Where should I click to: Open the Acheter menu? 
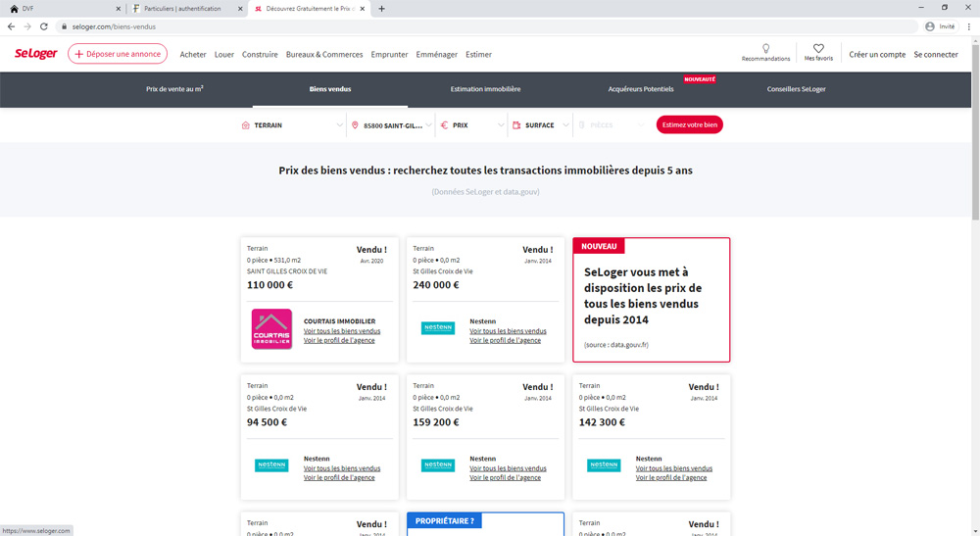[x=193, y=54]
